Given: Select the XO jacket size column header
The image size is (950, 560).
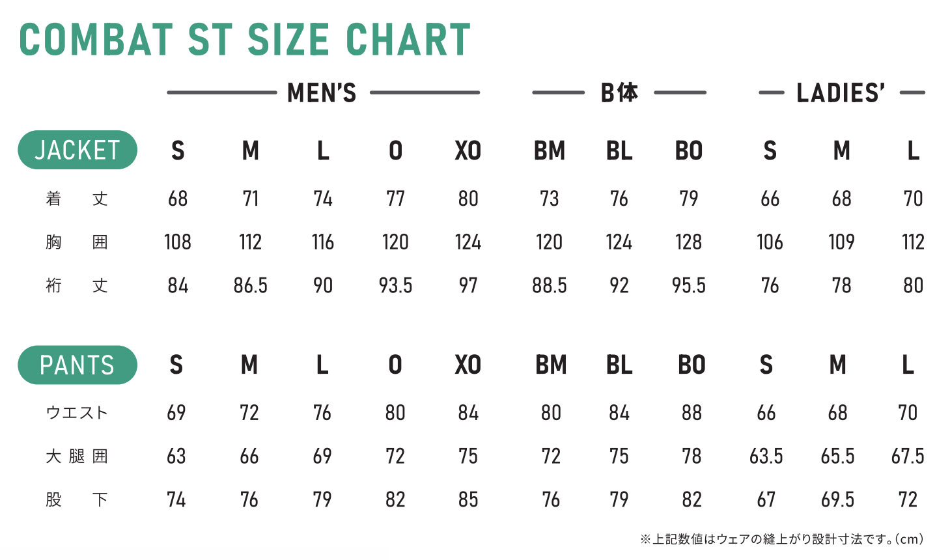Looking at the screenshot, I should click(468, 150).
